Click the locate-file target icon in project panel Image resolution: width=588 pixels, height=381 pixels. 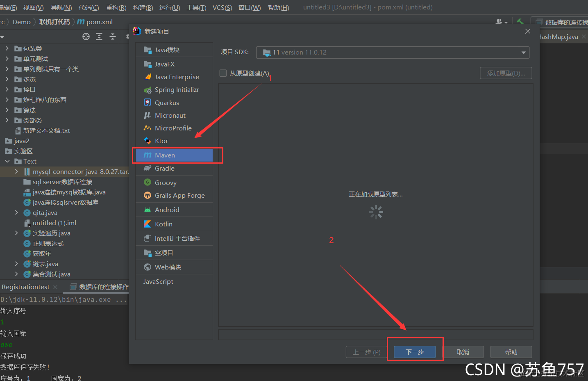(86, 37)
